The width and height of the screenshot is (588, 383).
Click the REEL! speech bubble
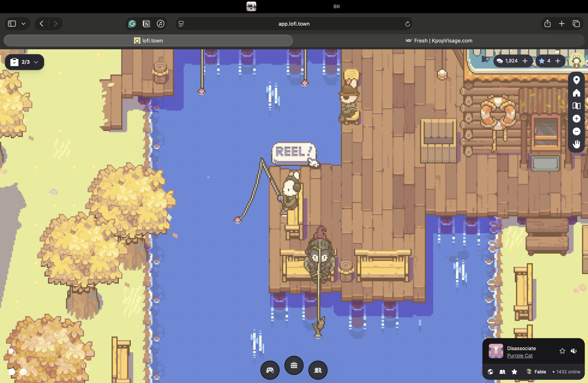(x=294, y=152)
